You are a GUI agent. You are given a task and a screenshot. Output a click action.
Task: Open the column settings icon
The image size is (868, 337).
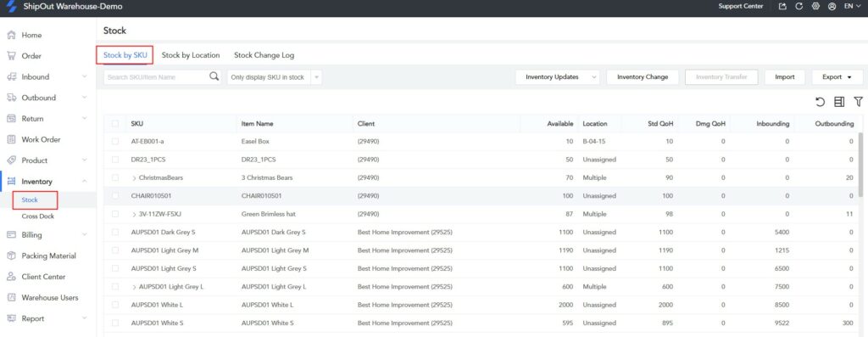pos(839,101)
